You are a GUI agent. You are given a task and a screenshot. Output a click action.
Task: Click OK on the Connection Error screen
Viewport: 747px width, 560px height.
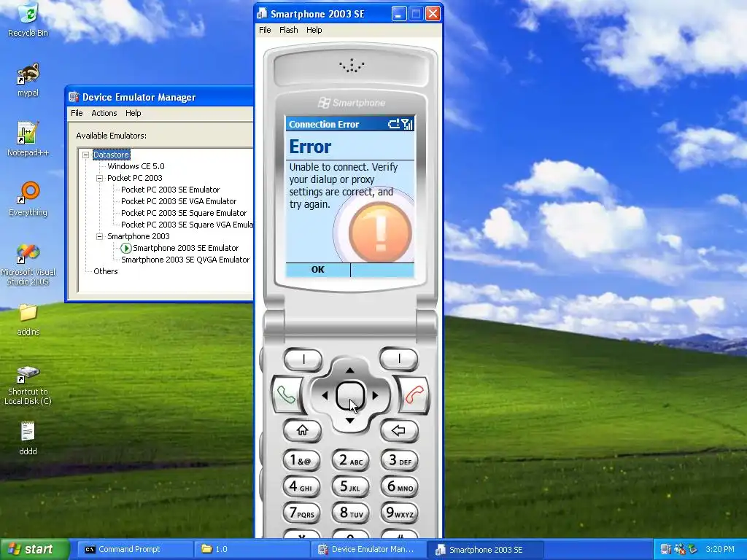click(x=318, y=270)
